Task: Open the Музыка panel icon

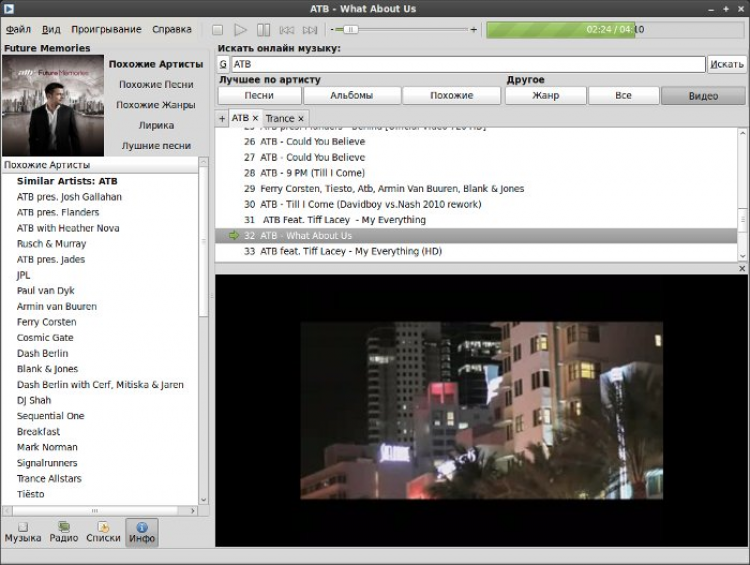Action: 22,532
